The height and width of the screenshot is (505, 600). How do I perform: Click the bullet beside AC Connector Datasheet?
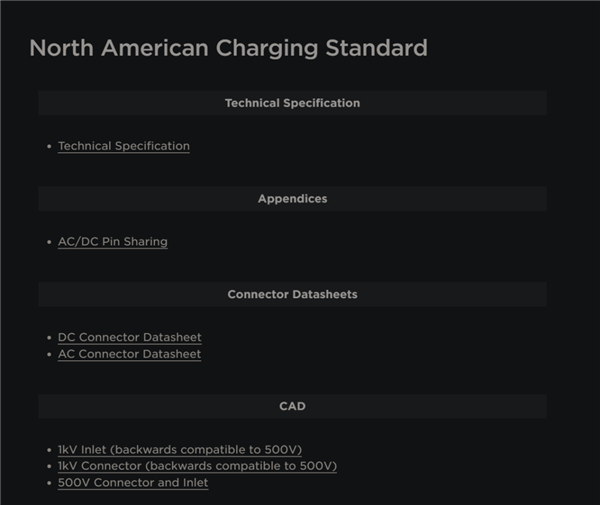(x=49, y=355)
